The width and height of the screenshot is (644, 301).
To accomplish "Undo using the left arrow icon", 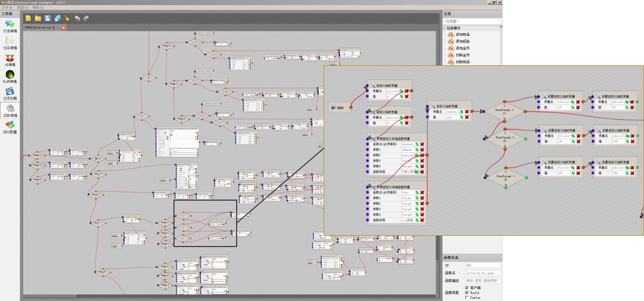I will coord(77,18).
